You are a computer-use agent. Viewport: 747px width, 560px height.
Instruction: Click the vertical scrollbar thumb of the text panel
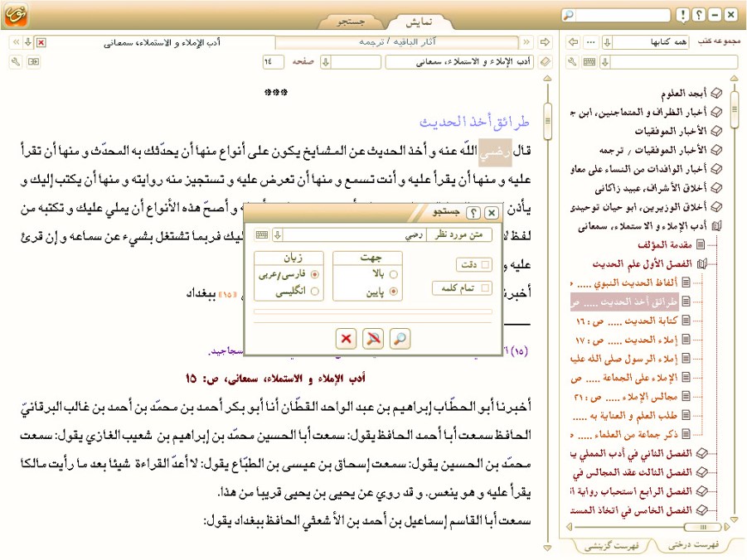(x=547, y=121)
